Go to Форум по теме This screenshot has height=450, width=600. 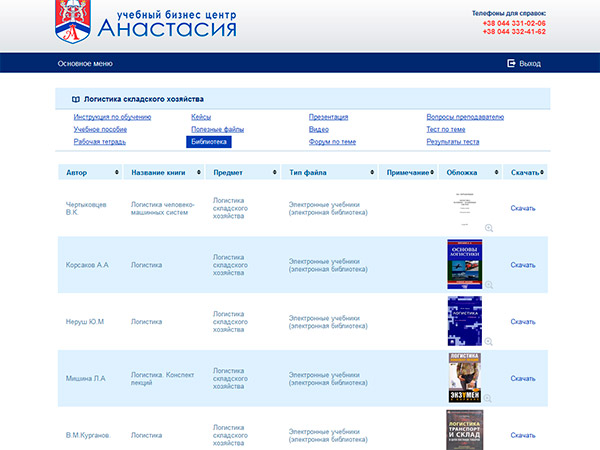coord(332,142)
